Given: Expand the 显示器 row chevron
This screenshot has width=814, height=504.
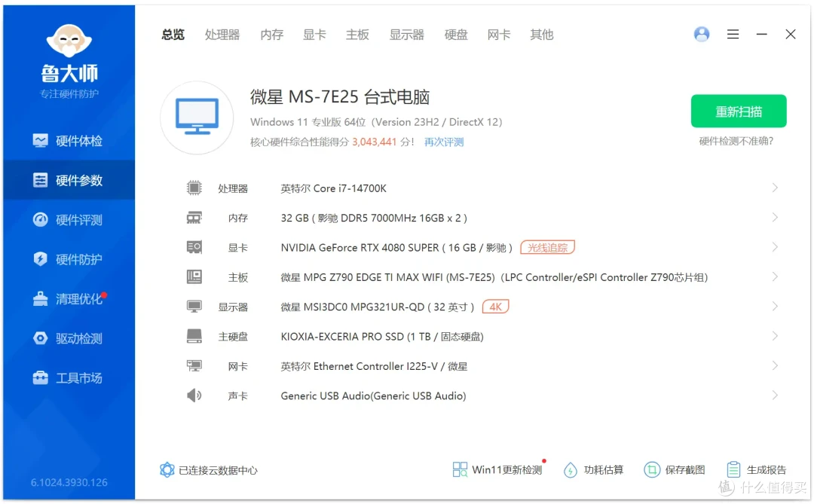Looking at the screenshot, I should pos(775,306).
